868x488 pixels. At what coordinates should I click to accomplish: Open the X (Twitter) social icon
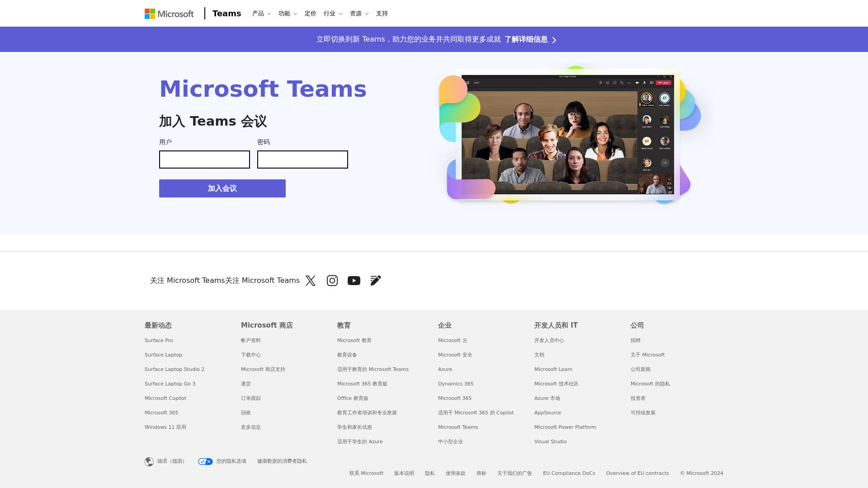click(311, 281)
